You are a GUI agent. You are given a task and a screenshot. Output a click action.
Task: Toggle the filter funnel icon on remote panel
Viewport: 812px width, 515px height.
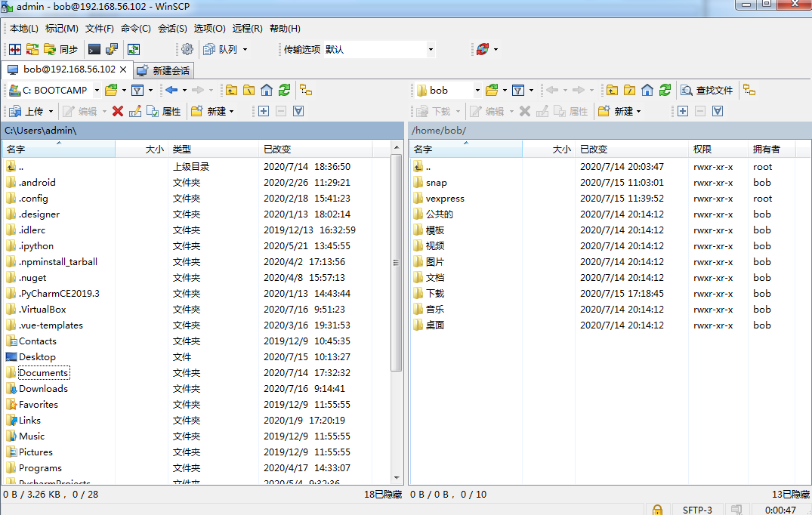517,91
